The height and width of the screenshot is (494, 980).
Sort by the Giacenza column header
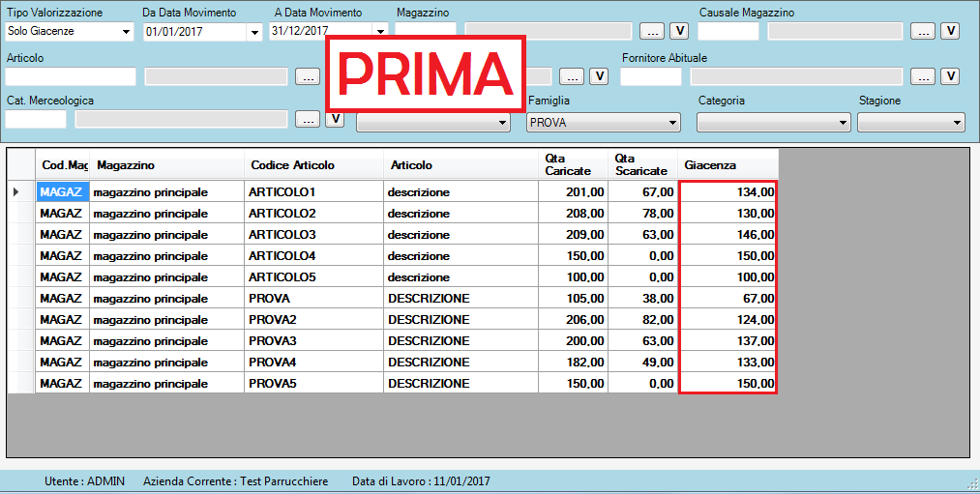pyautogui.click(x=728, y=165)
